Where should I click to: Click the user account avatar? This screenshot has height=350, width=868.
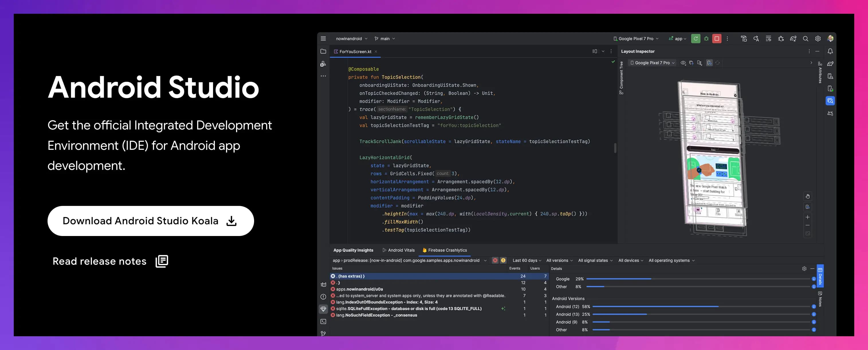pos(830,38)
